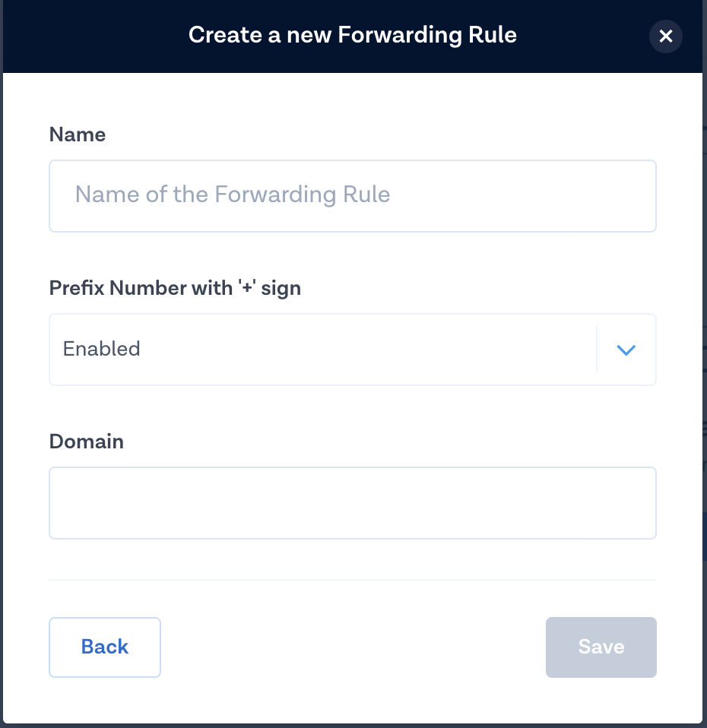Screen dimensions: 707x728
Task: Click the Name field label
Action: (78, 135)
